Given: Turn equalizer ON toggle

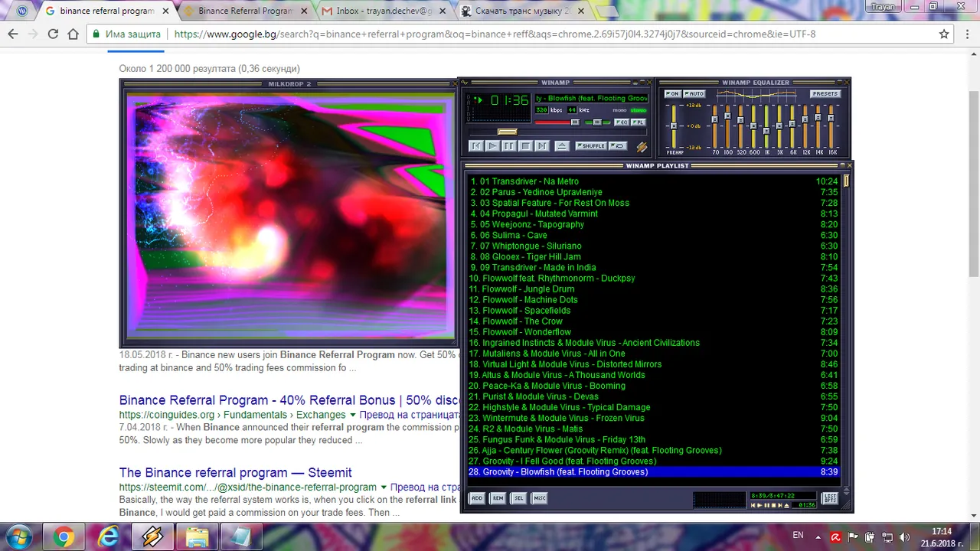Looking at the screenshot, I should tap(673, 93).
